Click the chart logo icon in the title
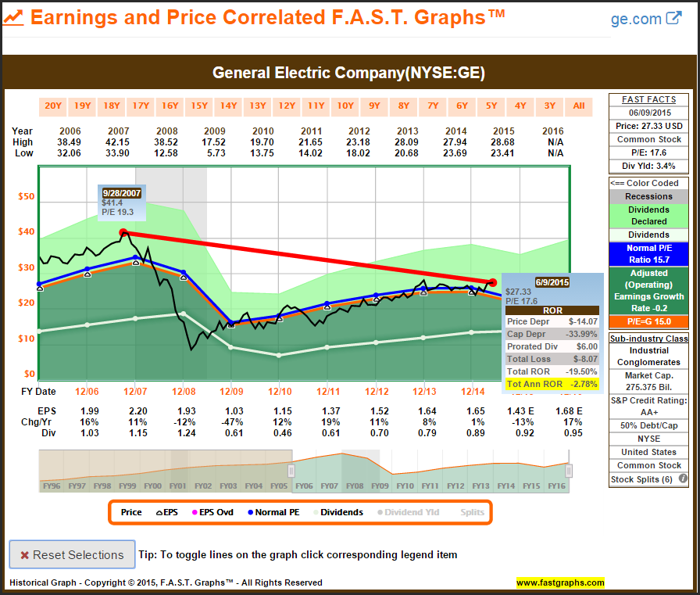Image resolution: width=700 pixels, height=595 pixels. tap(12, 17)
